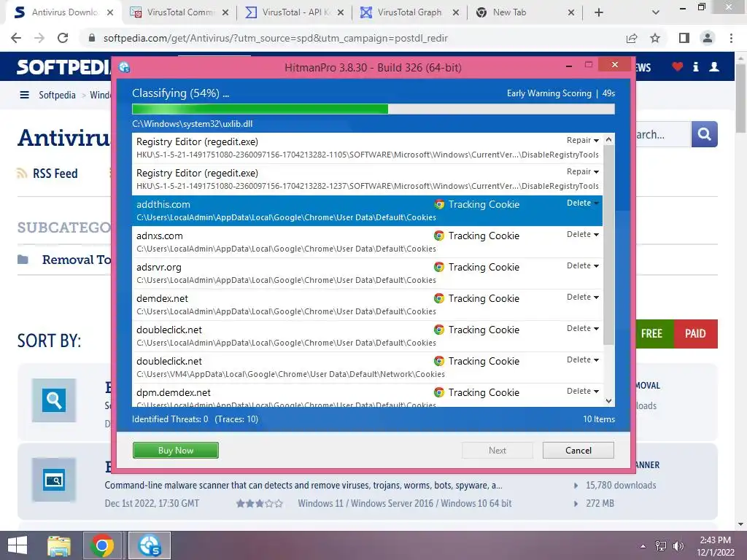Click the 'Identified Threats: 0' status text
The image size is (747, 560).
pos(170,419)
